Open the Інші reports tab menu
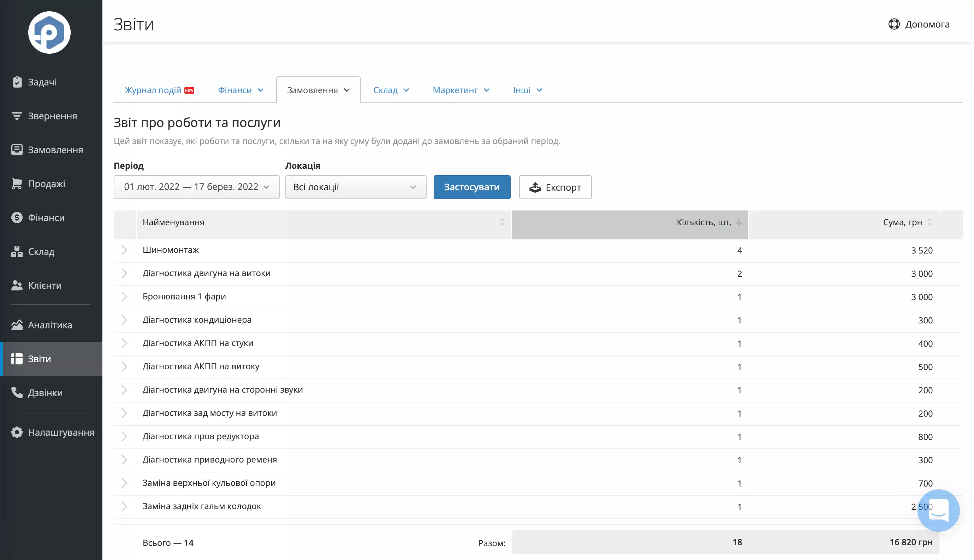The image size is (974, 560). [528, 90]
